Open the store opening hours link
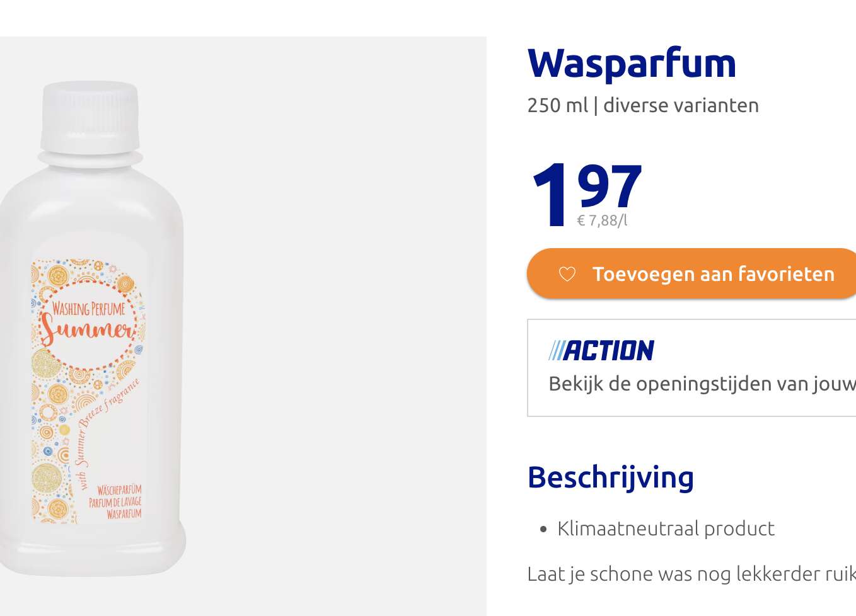The image size is (856, 616). click(702, 384)
